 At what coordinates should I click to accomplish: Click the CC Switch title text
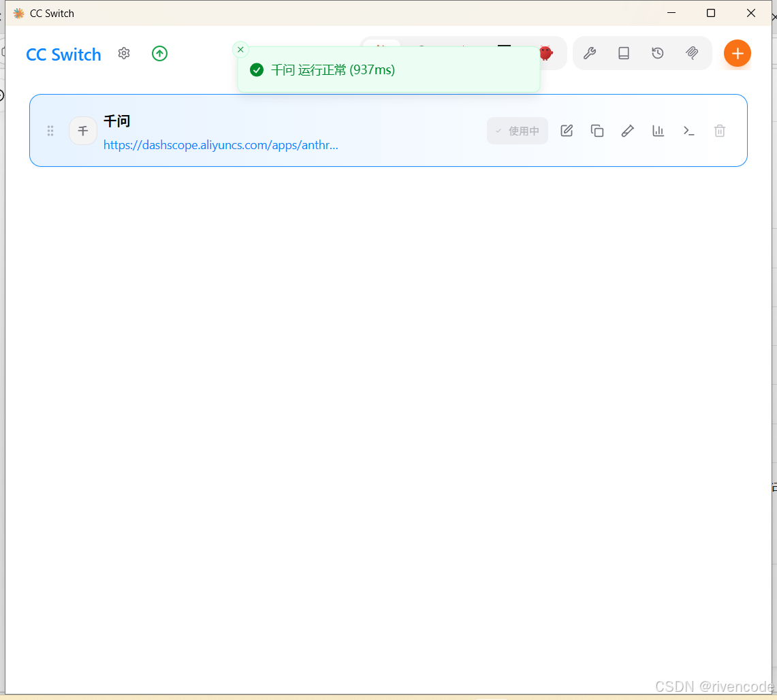63,54
